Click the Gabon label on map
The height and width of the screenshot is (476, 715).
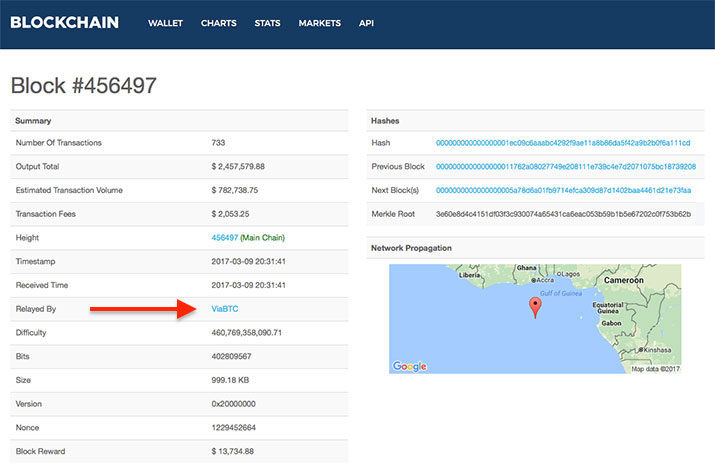[611, 323]
